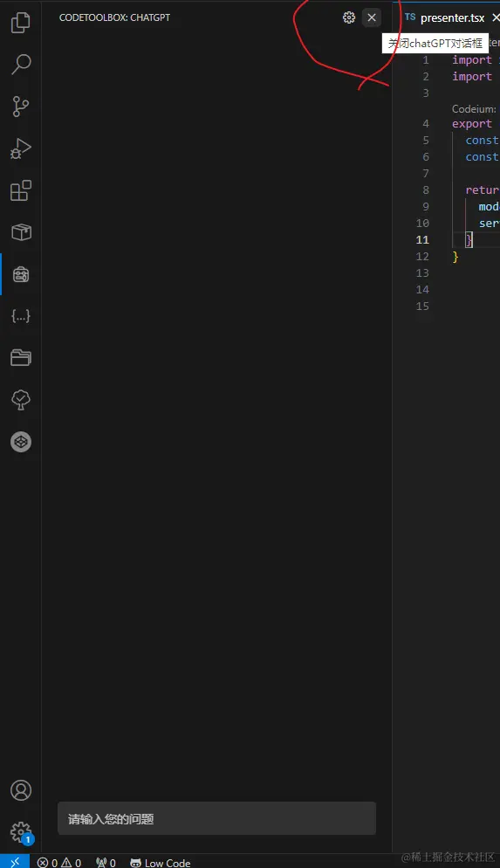Screen dimensions: 500x868
Task: Open the Search view
Action: (x=20, y=65)
